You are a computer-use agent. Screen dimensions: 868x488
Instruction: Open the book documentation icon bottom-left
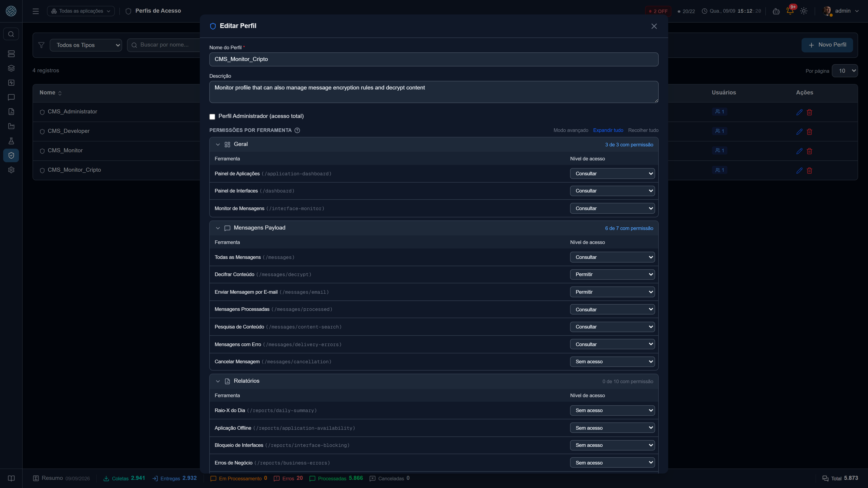tap(11, 478)
